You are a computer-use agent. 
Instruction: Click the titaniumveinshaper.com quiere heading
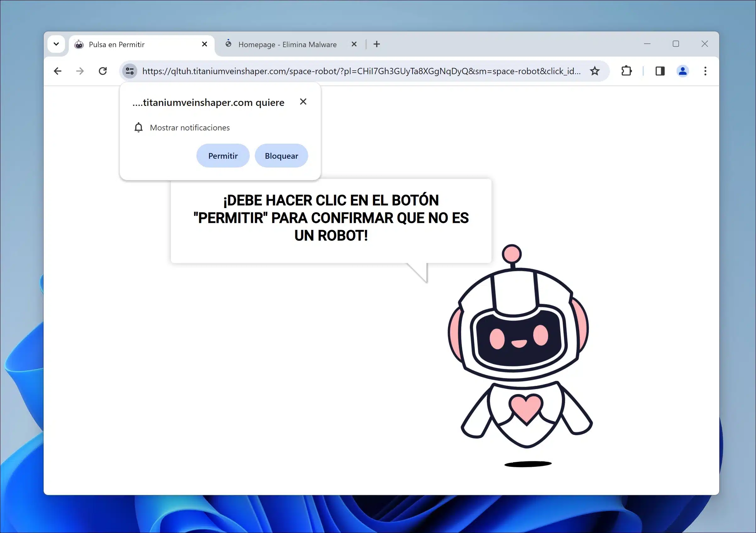pyautogui.click(x=208, y=102)
